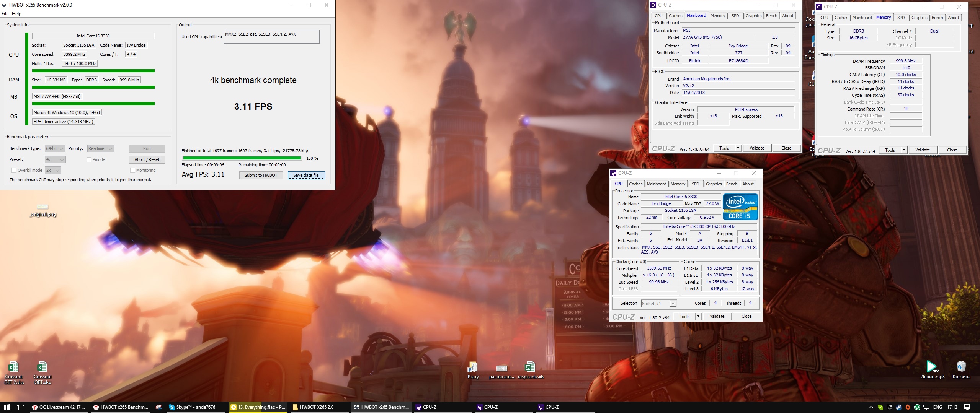Open the Help menu in HWBOT x265

click(16, 14)
